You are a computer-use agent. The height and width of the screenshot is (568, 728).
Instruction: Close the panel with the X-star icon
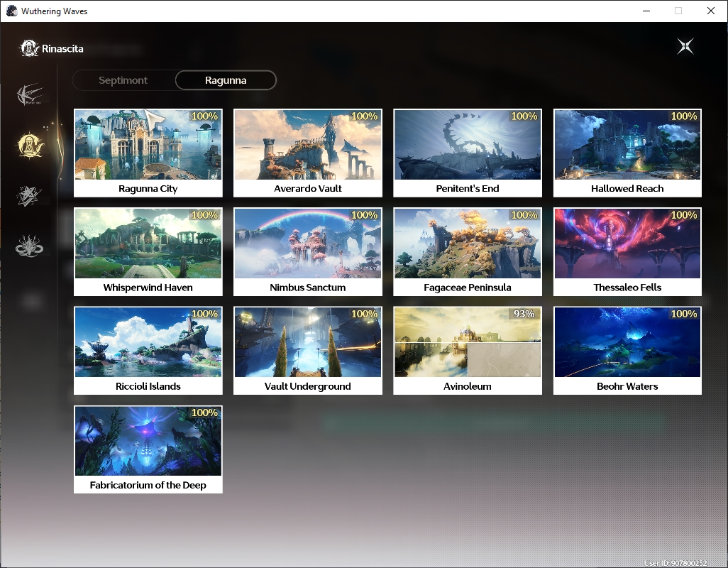685,46
